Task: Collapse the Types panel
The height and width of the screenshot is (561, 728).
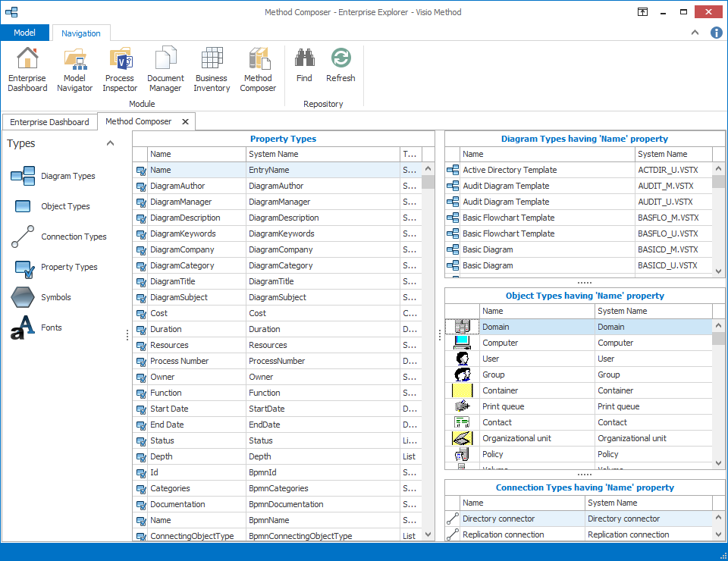Action: [x=110, y=143]
